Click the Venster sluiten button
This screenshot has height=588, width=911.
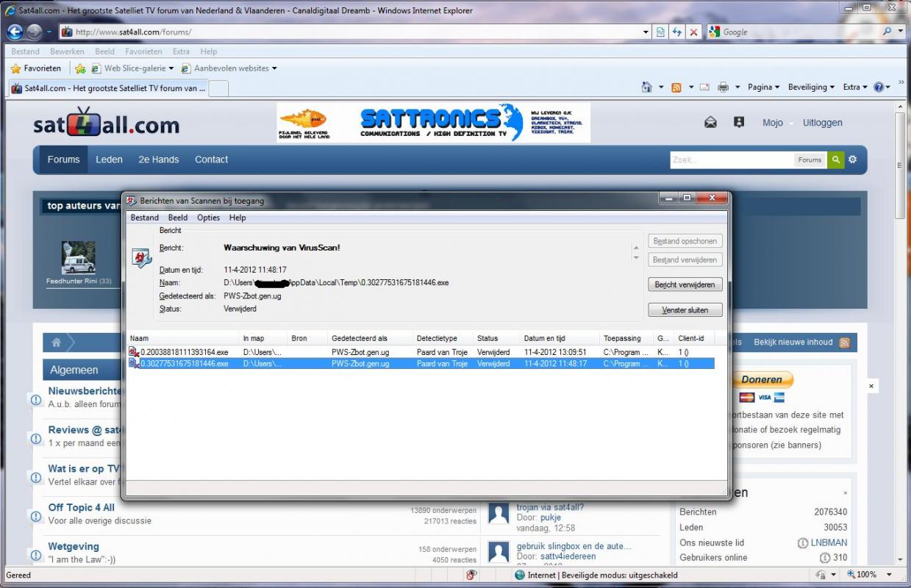tap(685, 310)
